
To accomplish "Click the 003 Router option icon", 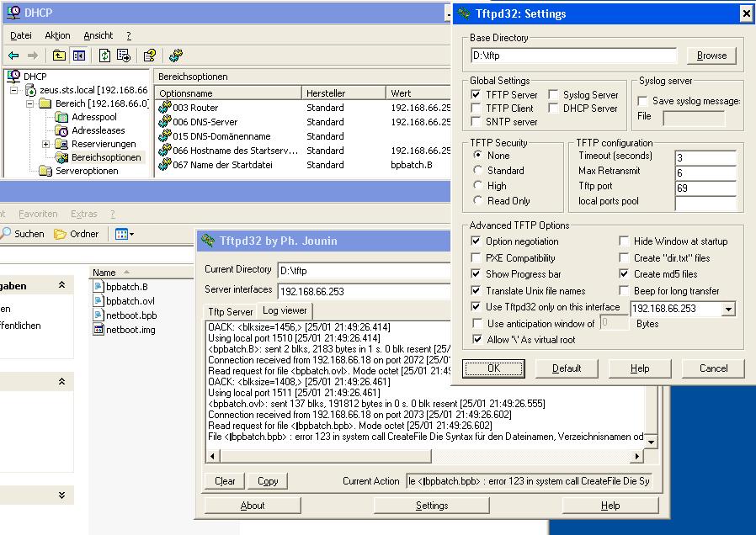I will click(165, 108).
